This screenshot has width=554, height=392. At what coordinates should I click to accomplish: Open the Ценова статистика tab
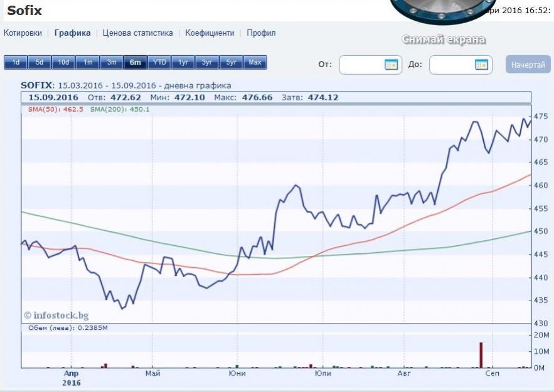pos(138,33)
